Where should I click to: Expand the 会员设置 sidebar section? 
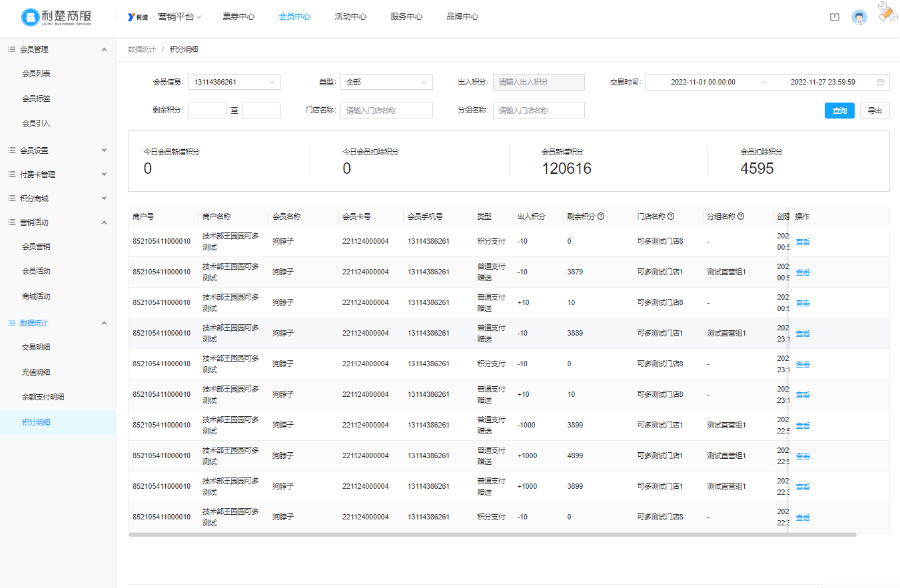click(x=104, y=150)
